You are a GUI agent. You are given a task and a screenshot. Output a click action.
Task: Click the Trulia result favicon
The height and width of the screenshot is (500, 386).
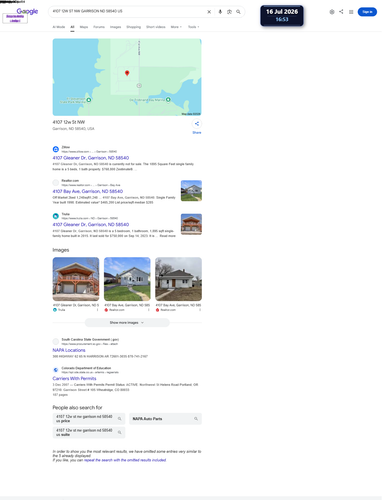point(56,216)
